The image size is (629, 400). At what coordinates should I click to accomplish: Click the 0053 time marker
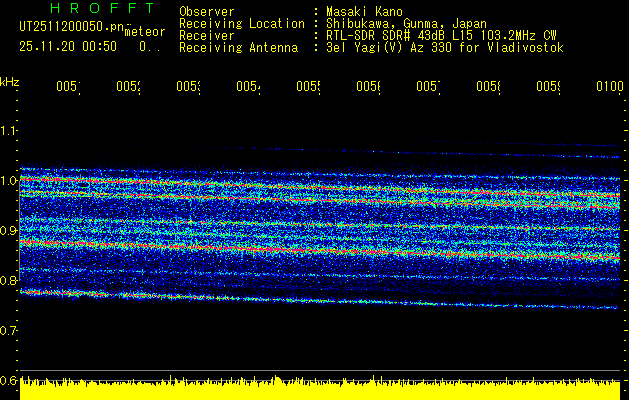click(189, 86)
